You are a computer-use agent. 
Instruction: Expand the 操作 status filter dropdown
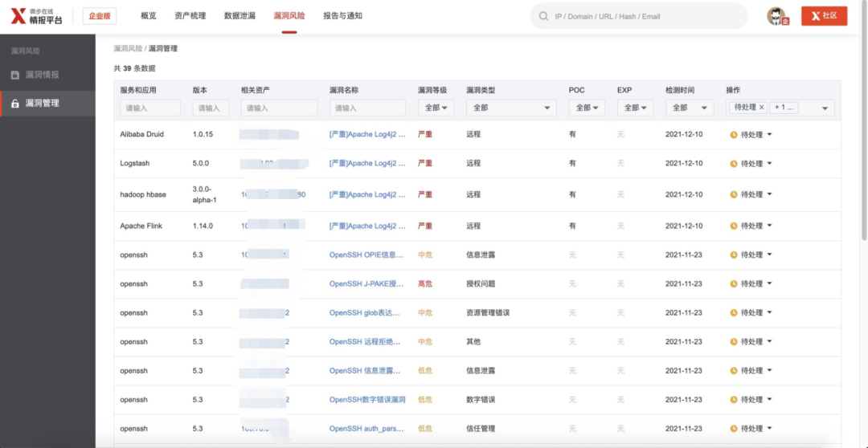(825, 108)
